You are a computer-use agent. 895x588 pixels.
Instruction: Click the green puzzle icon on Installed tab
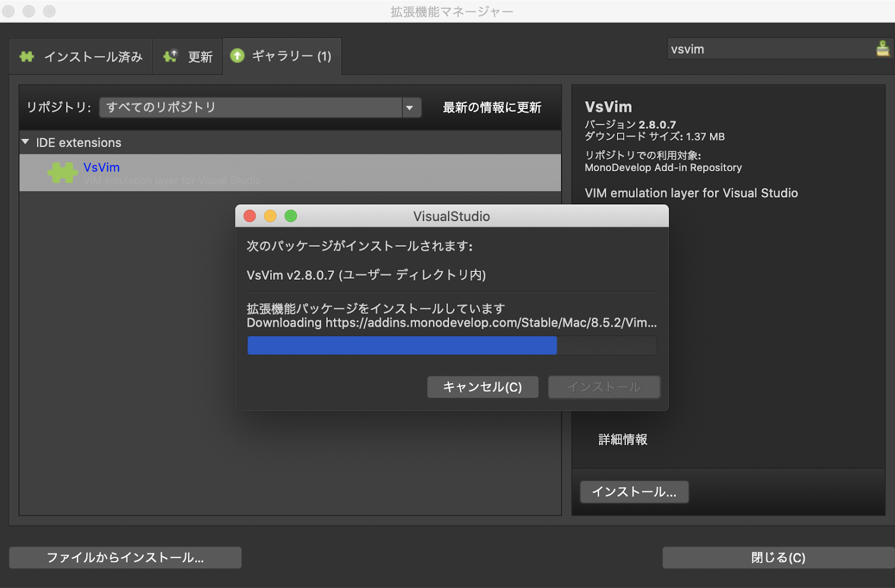[x=26, y=57]
